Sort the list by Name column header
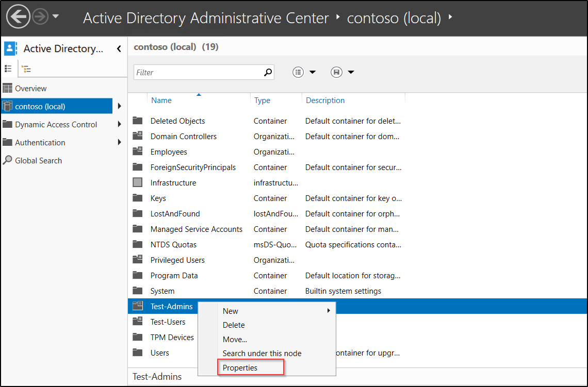 click(161, 100)
